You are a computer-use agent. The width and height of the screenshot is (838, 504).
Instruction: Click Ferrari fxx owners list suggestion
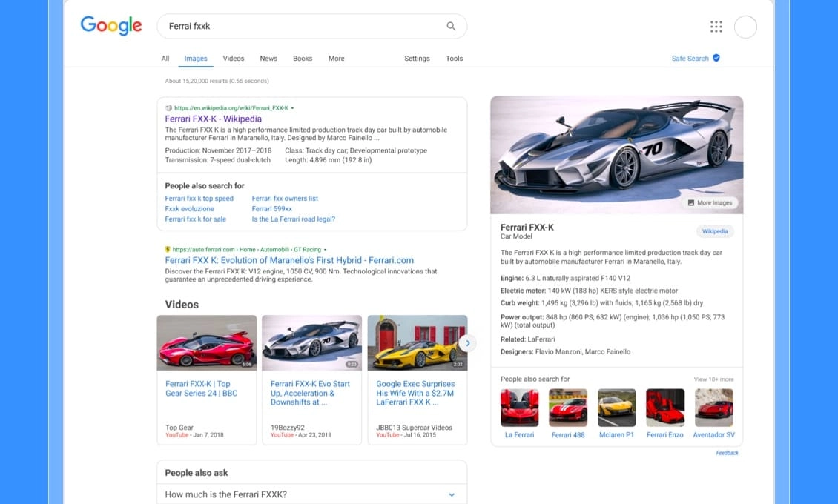pyautogui.click(x=285, y=198)
